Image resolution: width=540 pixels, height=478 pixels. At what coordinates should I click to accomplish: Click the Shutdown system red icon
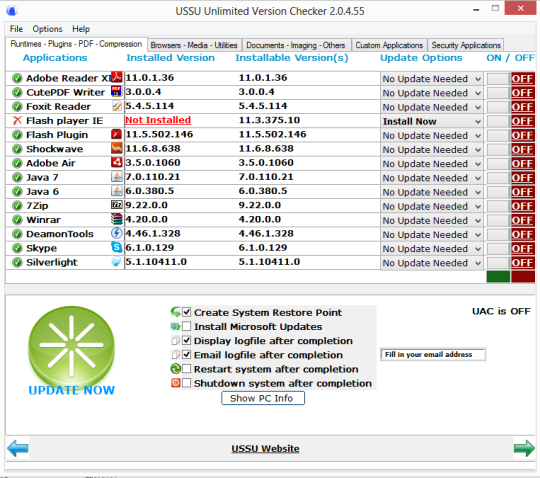pos(176,383)
